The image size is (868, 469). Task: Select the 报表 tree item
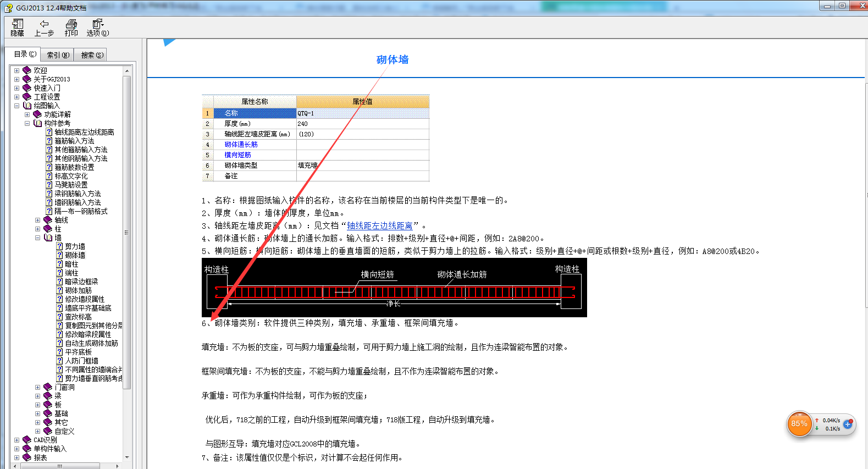tap(40, 457)
